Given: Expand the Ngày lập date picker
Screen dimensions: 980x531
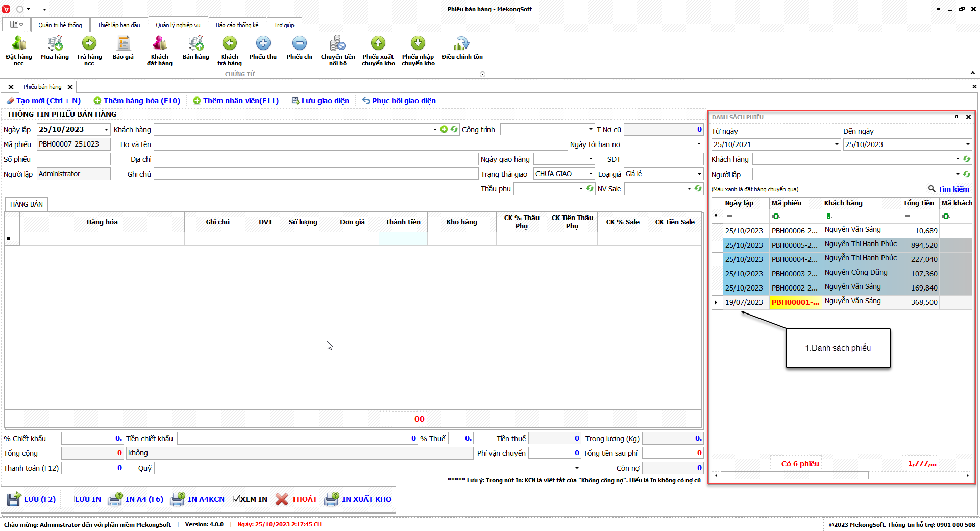Looking at the screenshot, I should (x=106, y=130).
